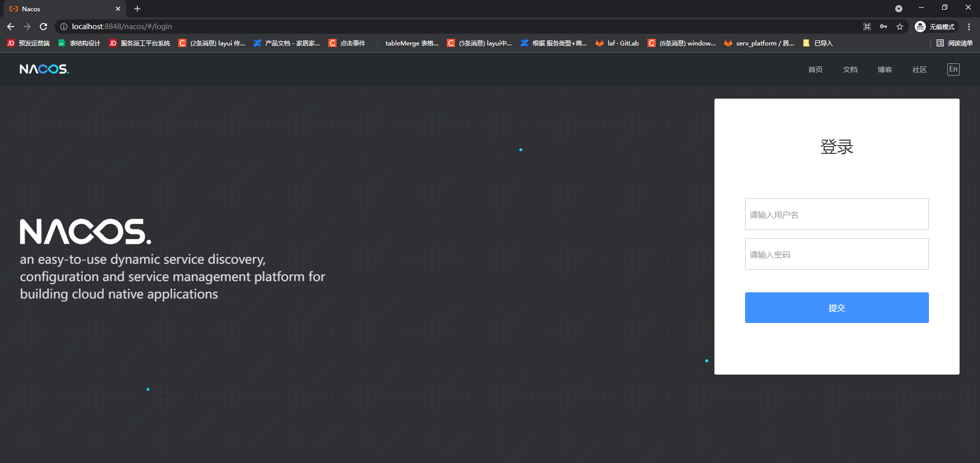Open the 点击事件 bookmark
This screenshot has height=463, width=980.
tap(347, 43)
